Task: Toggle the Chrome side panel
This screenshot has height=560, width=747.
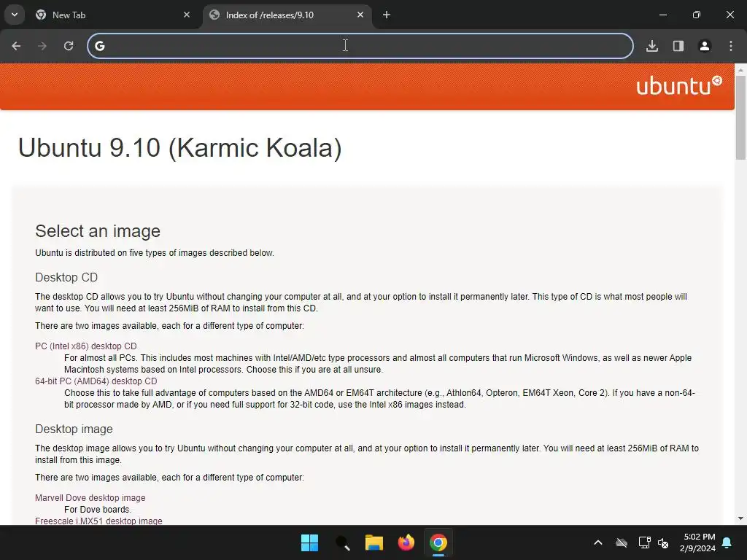Action: (678, 46)
